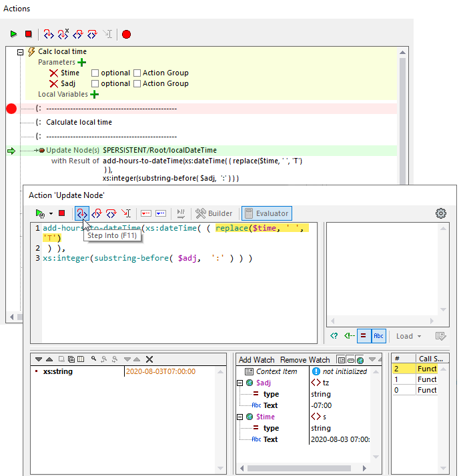Collapse the Calc local time action
This screenshot has width=467, height=476.
(x=20, y=51)
